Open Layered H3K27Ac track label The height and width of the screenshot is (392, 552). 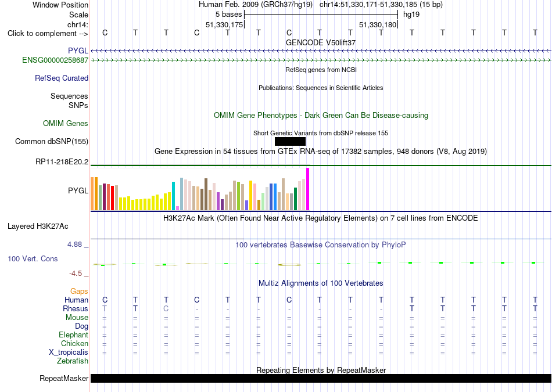pyautogui.click(x=38, y=226)
